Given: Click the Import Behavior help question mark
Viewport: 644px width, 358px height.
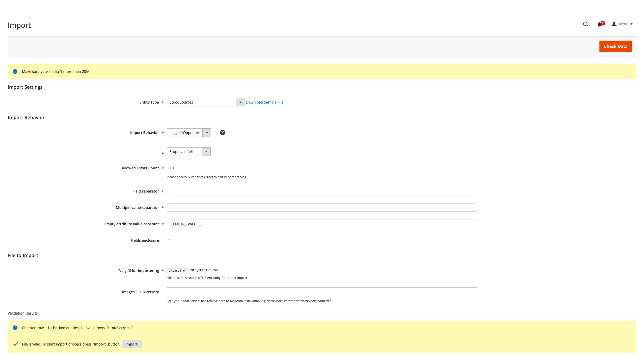Looking at the screenshot, I should (222, 133).
